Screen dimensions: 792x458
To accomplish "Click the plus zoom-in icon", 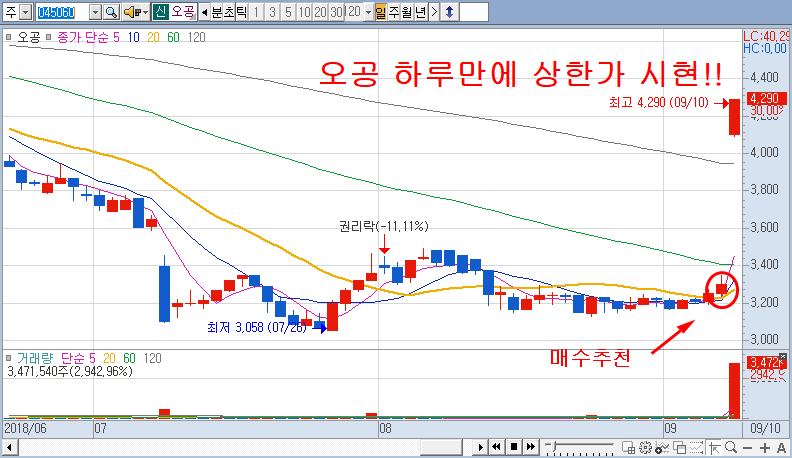I will coord(765,448).
